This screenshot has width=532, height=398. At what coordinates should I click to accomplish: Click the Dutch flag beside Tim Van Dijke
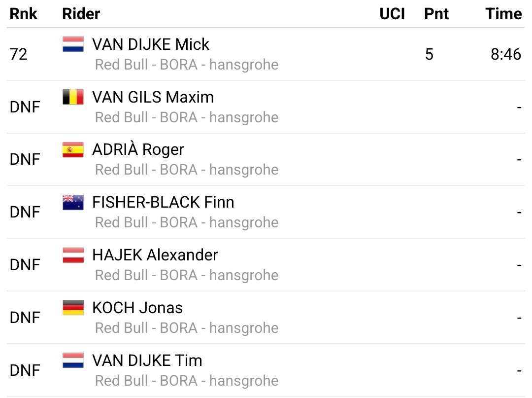pyautogui.click(x=73, y=361)
